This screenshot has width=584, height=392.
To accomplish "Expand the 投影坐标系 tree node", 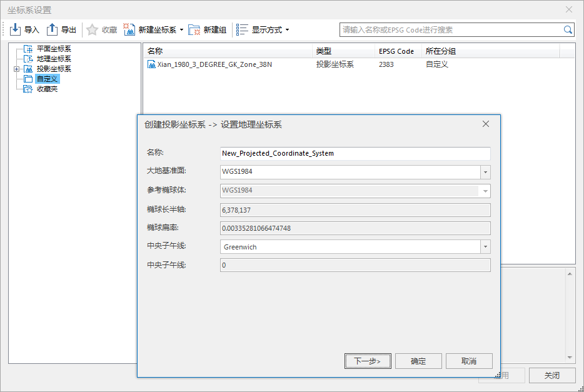I will (x=16, y=69).
